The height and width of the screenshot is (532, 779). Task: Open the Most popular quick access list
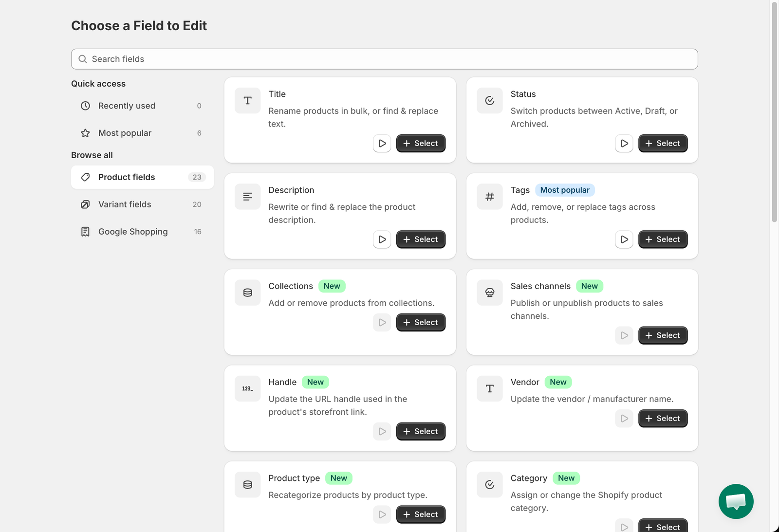[x=142, y=133]
